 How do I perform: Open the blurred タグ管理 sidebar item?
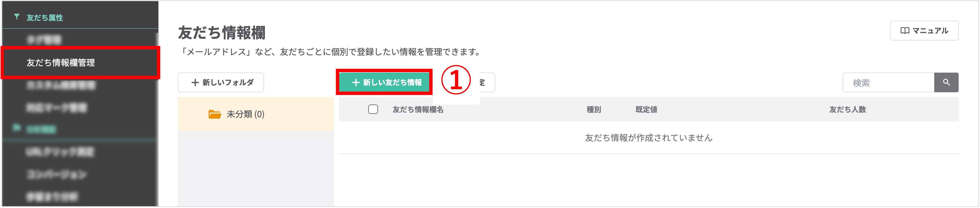(x=44, y=40)
